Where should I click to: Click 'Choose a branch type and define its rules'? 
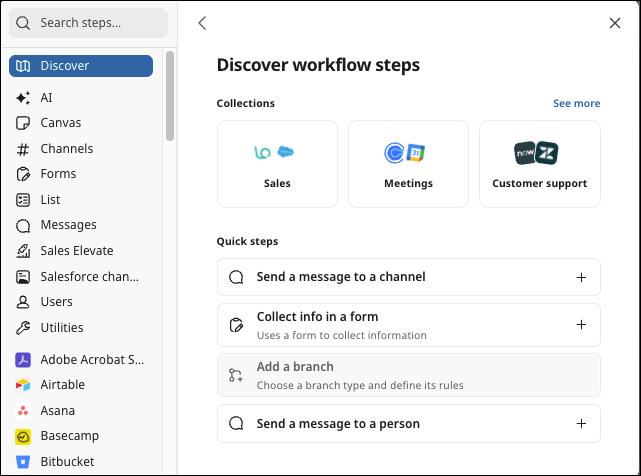360,386
